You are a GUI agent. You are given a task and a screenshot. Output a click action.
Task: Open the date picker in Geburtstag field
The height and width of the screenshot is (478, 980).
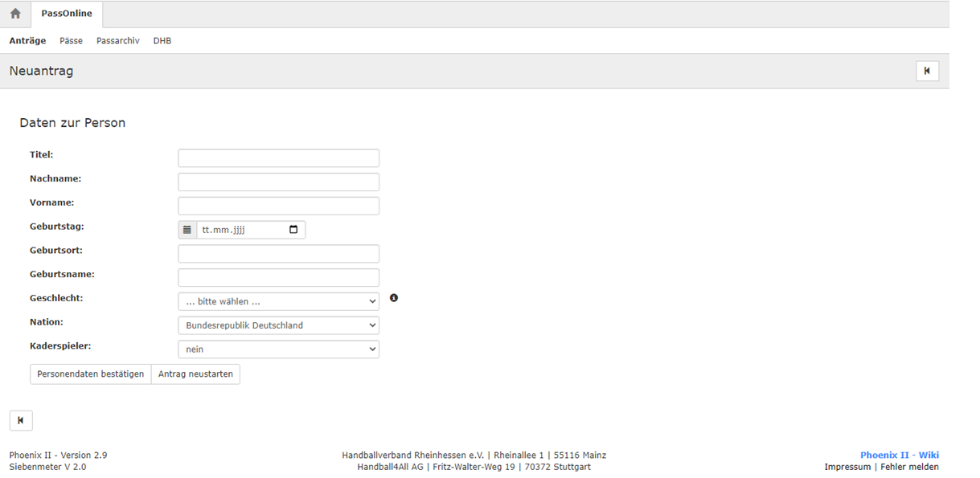(x=293, y=230)
